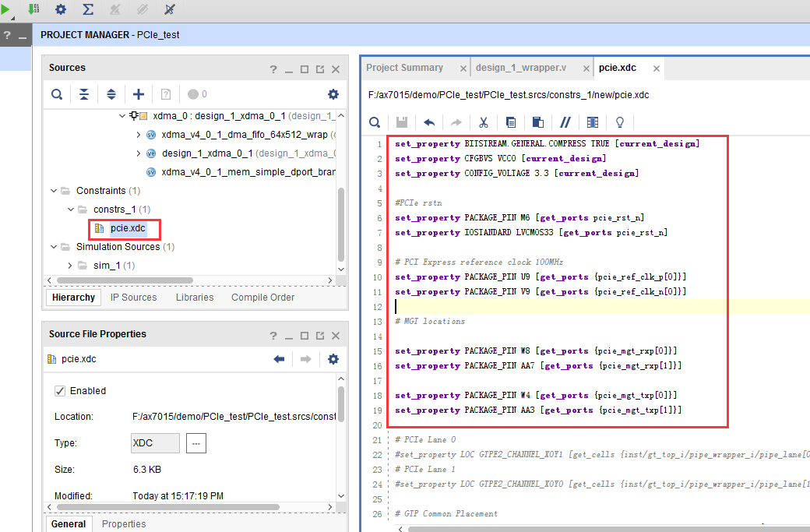The width and height of the screenshot is (810, 532).
Task: Click the '6.3 KB' size value
Action: 147,470
